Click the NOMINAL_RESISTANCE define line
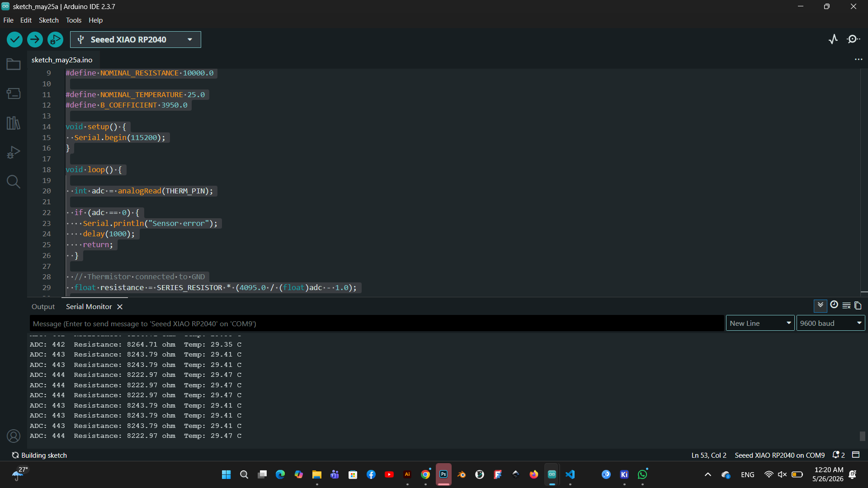 tap(140, 73)
